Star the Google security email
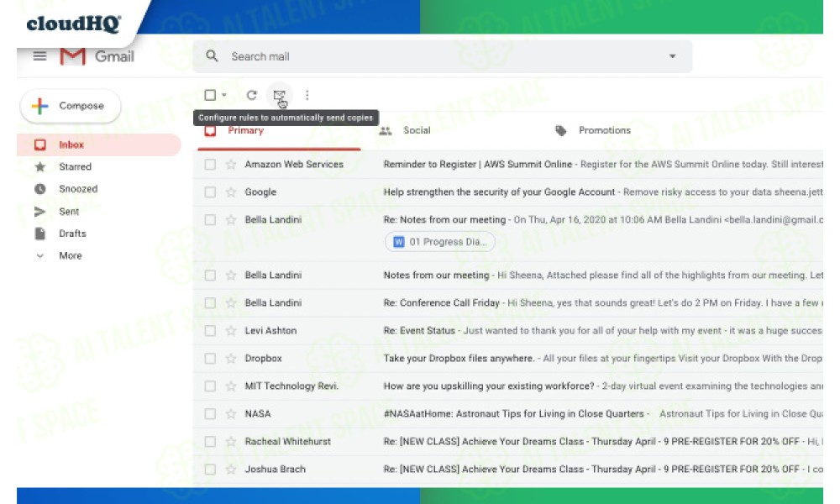 pyautogui.click(x=231, y=192)
